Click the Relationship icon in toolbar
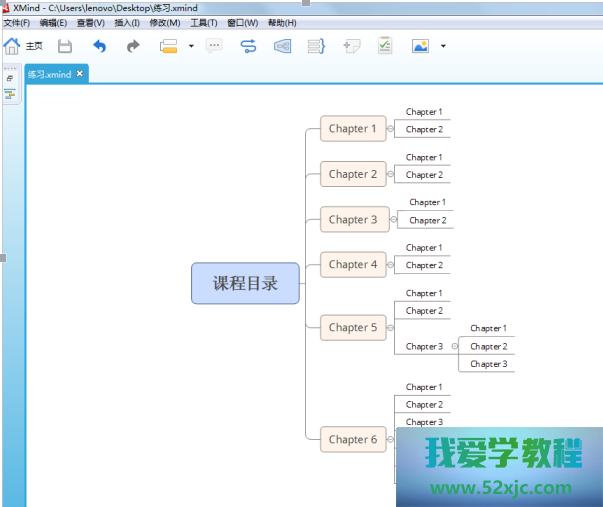This screenshot has height=507, width=603. [249, 46]
